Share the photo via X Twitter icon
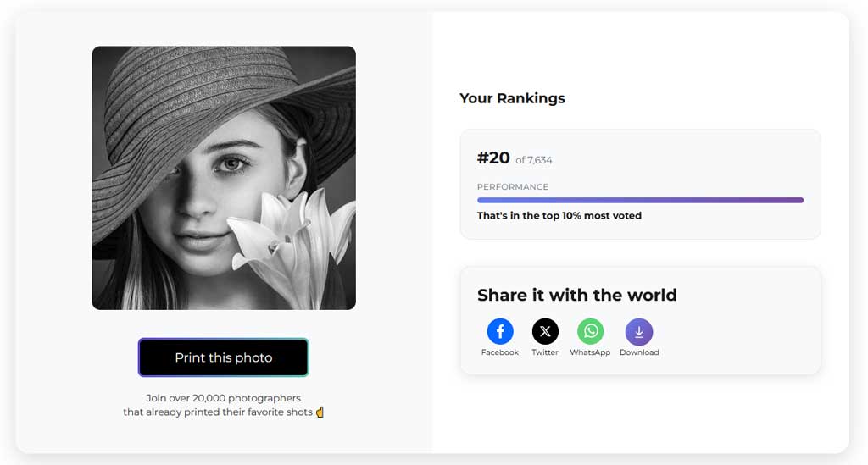868x465 pixels. (545, 331)
